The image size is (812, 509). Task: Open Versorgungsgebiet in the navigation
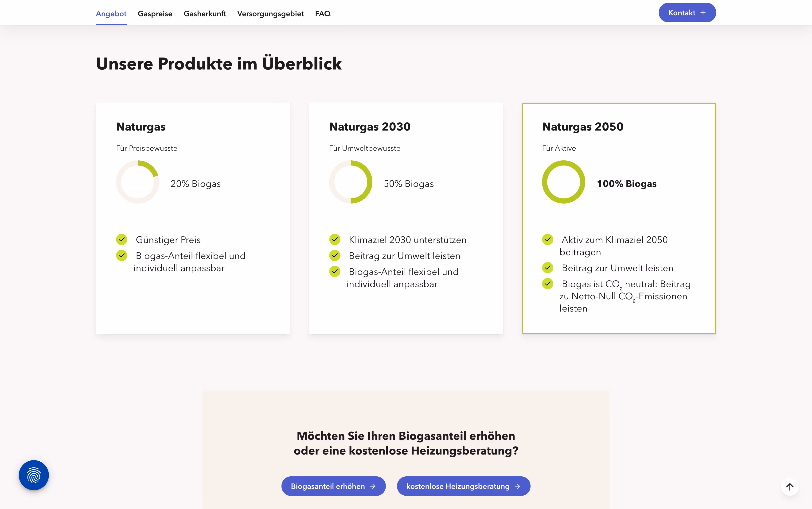click(270, 13)
